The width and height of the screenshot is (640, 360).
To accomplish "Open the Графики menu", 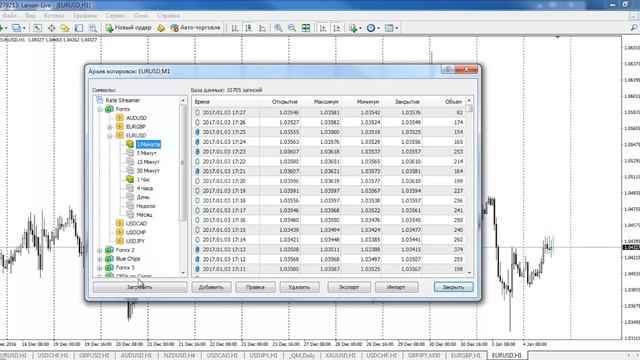I will (85, 16).
